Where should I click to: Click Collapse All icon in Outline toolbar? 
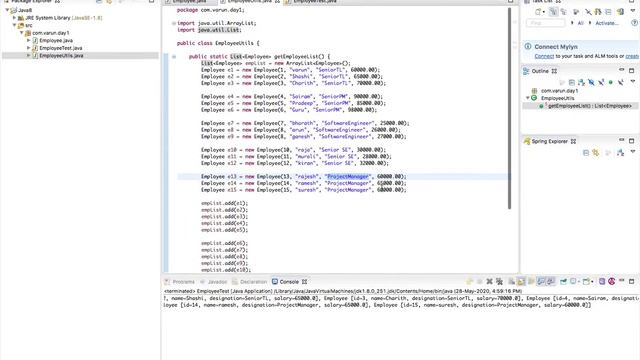pos(571,82)
